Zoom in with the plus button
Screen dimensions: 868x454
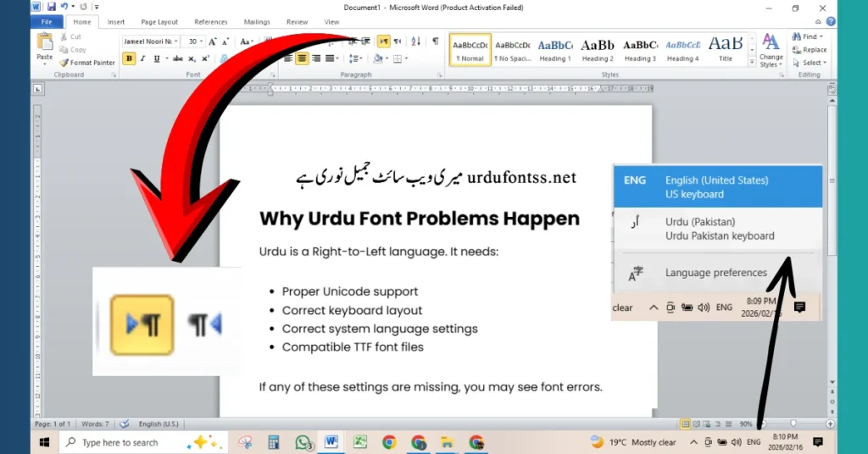tap(830, 424)
